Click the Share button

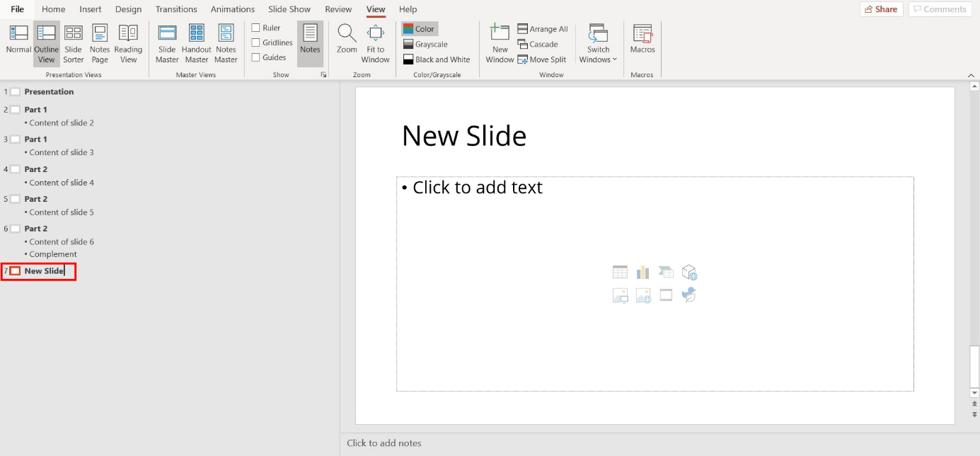pyautogui.click(x=881, y=9)
